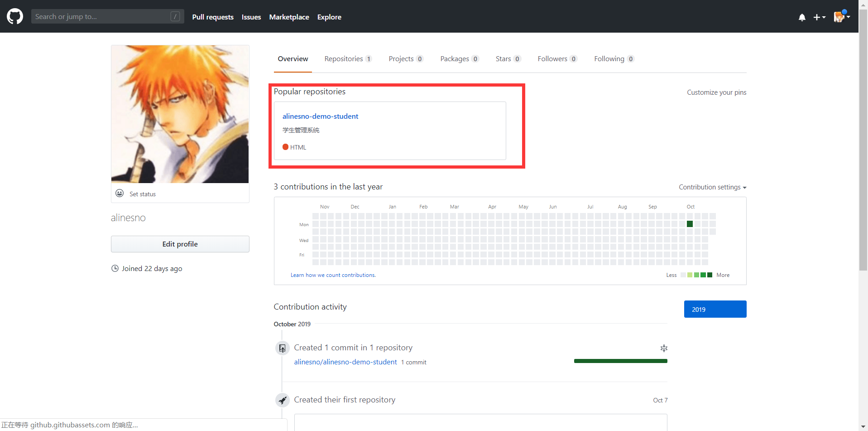Focus the Search or jump to field
The width and height of the screenshot is (868, 431).
coord(107,16)
